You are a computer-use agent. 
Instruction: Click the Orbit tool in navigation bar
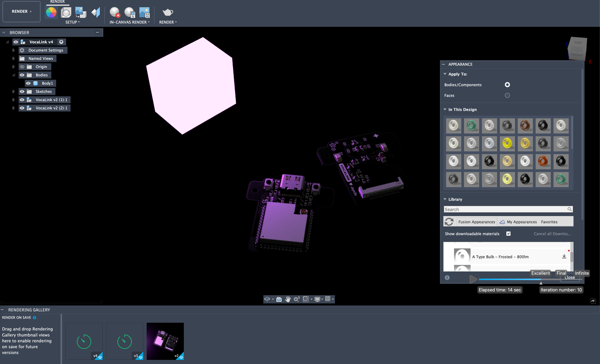pyautogui.click(x=267, y=299)
